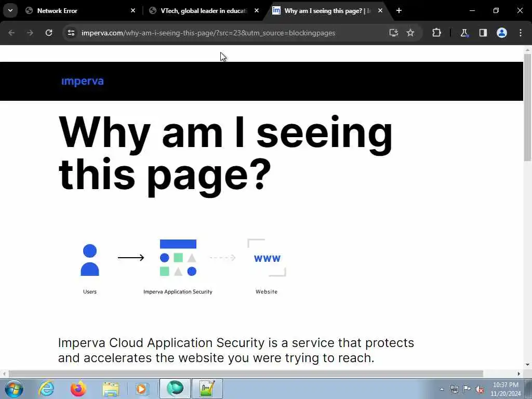Select the active browser taskbar button

click(175, 389)
